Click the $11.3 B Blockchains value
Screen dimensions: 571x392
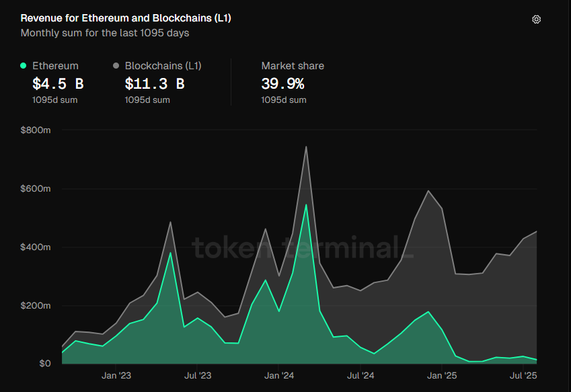point(155,84)
